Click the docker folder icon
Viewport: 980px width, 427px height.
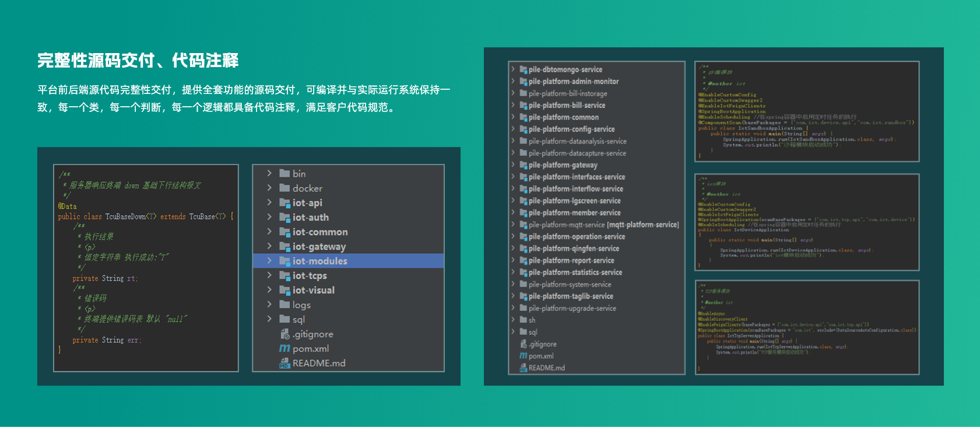coord(284,188)
